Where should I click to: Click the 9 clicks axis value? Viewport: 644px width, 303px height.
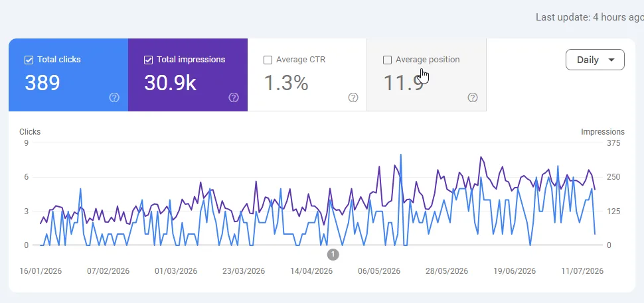[27, 143]
